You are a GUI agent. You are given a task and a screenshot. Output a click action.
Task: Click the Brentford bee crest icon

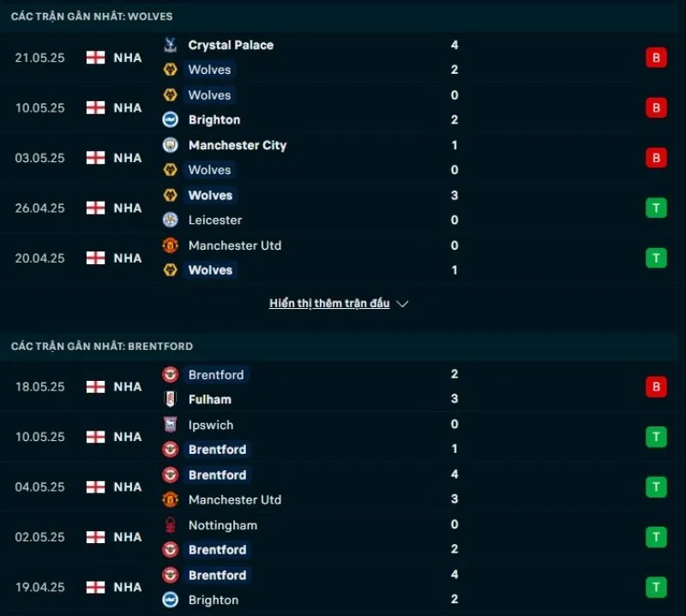pyautogui.click(x=170, y=375)
